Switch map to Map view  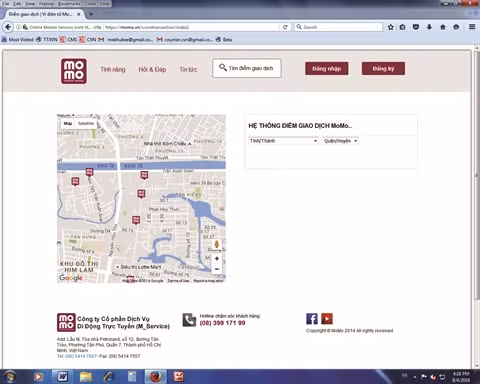pyautogui.click(x=68, y=124)
